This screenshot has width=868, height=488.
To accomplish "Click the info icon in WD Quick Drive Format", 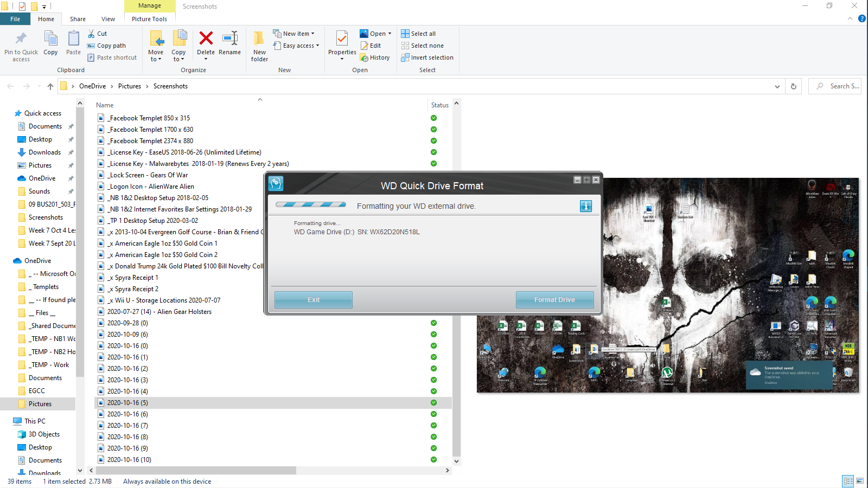I will point(586,206).
